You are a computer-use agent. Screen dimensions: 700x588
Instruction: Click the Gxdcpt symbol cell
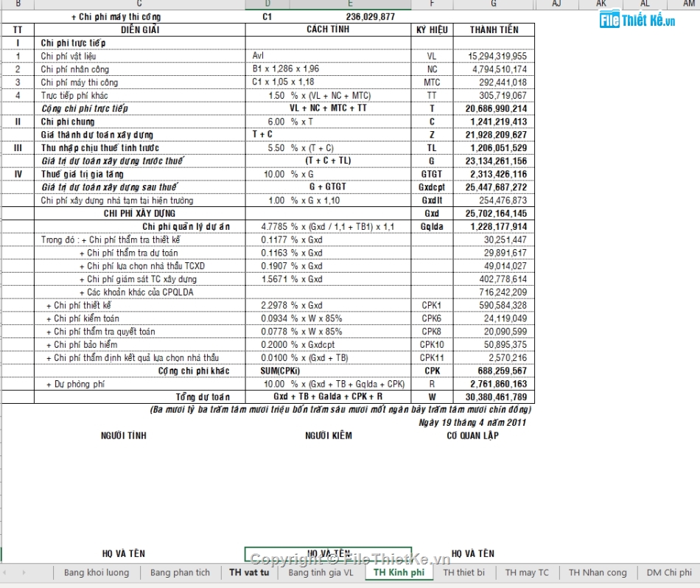click(432, 187)
